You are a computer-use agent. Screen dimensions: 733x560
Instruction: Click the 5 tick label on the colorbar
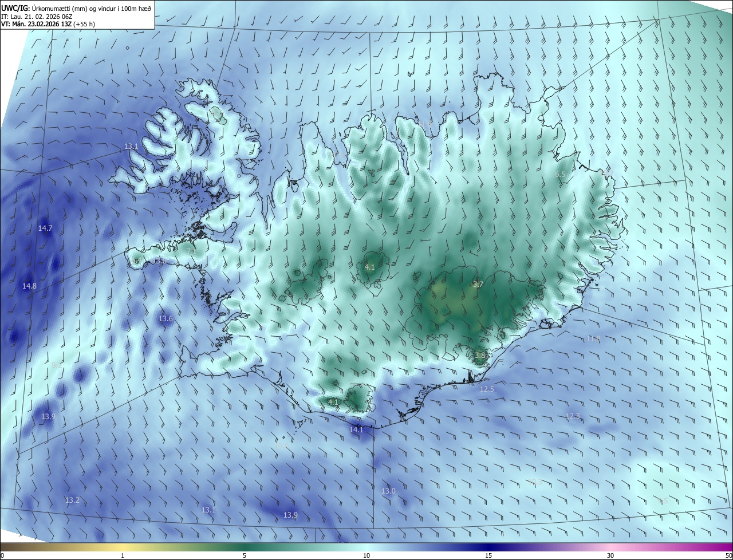(x=245, y=555)
